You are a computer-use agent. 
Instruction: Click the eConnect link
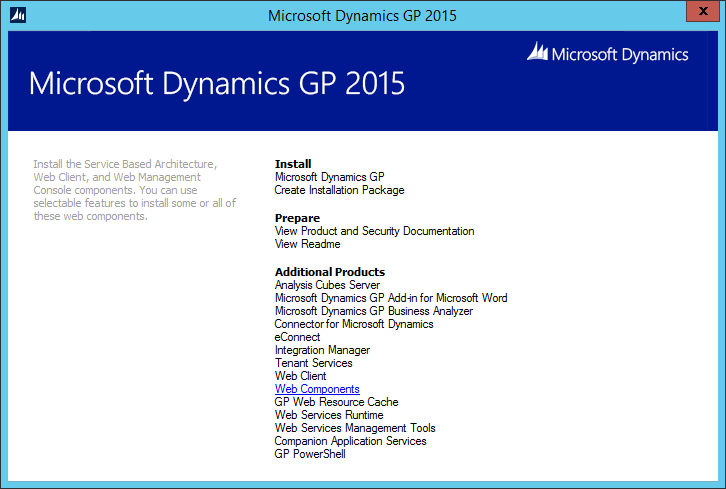[x=297, y=337]
